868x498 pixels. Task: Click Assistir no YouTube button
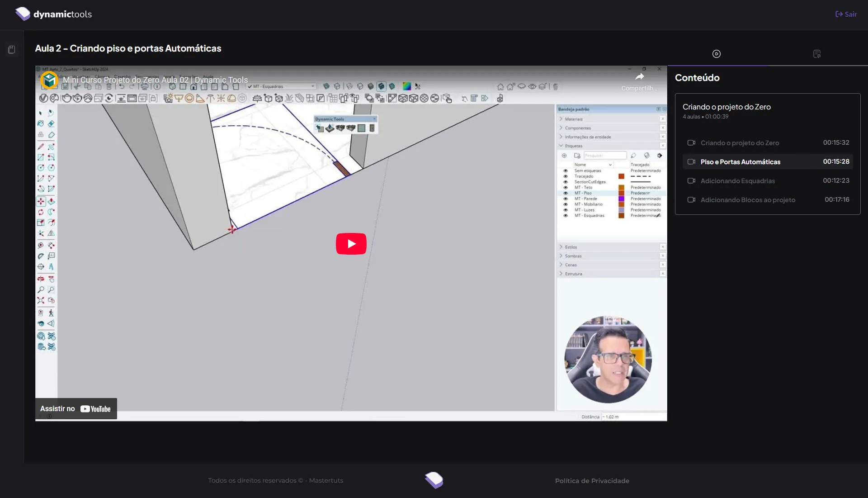point(76,409)
